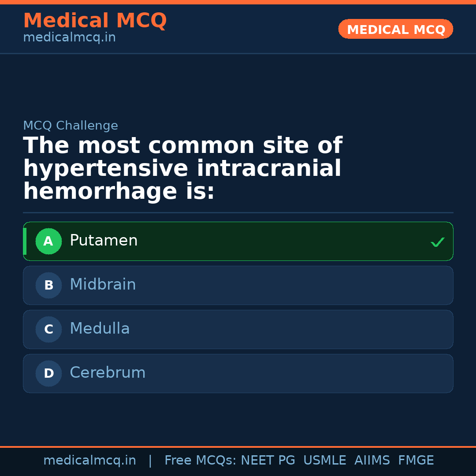This screenshot has height=476, width=476.
Task: Select the Putamen answer option
Action: (x=238, y=241)
